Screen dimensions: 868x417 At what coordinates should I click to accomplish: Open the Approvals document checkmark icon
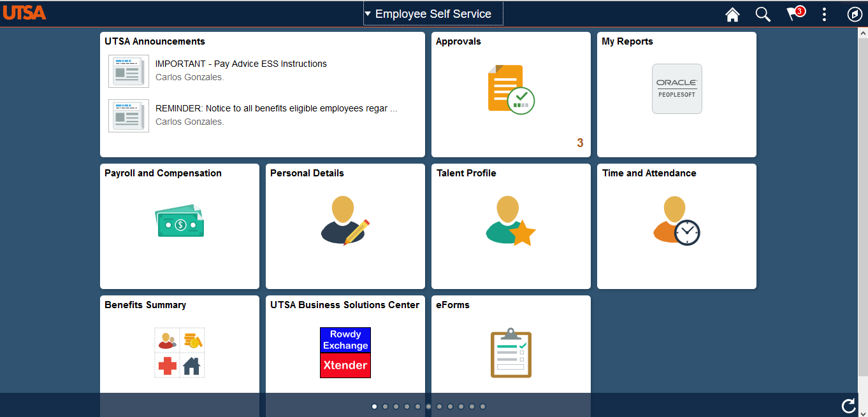coord(511,90)
